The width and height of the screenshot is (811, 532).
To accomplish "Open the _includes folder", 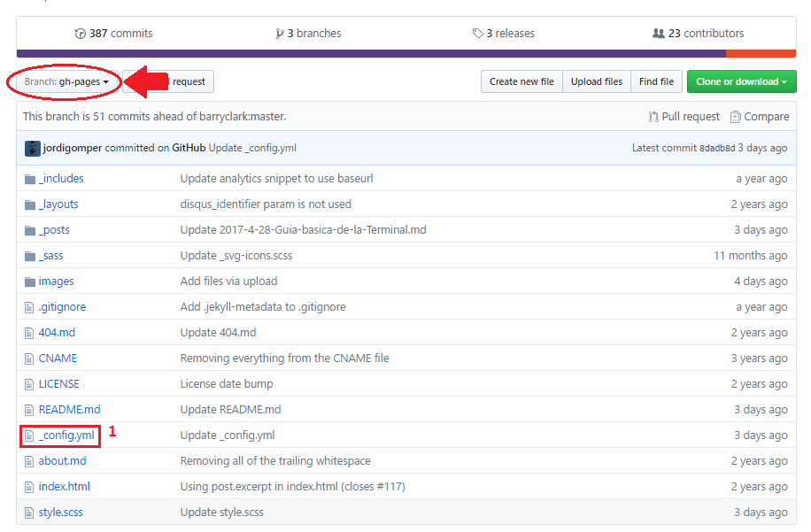I will coord(61,179).
